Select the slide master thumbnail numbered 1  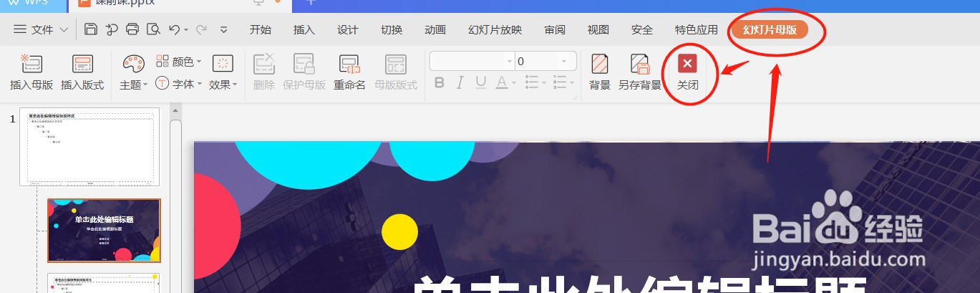(x=89, y=147)
